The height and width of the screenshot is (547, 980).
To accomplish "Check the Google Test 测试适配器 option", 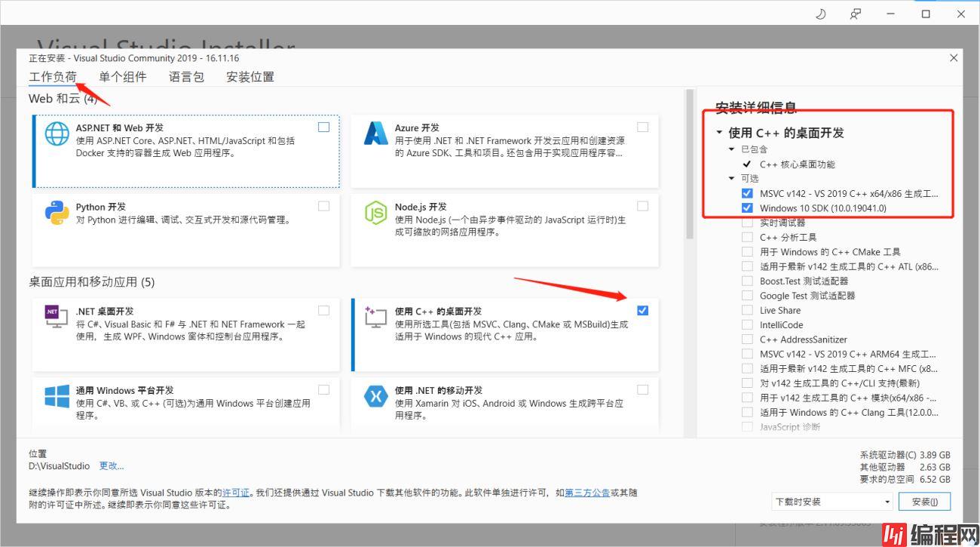I will 747,296.
